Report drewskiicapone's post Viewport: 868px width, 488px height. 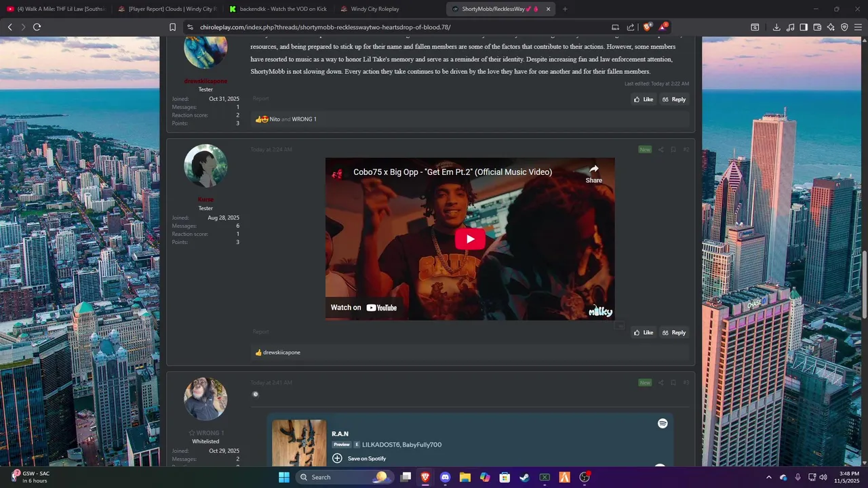pyautogui.click(x=260, y=99)
